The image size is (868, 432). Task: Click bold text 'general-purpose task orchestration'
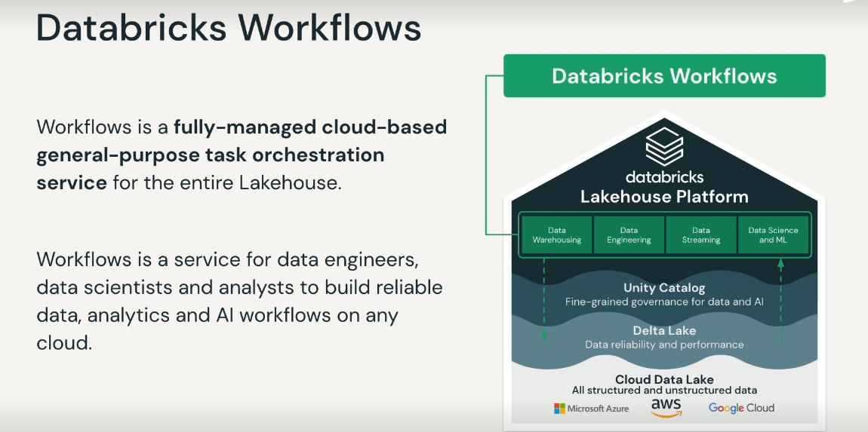pyautogui.click(x=211, y=155)
